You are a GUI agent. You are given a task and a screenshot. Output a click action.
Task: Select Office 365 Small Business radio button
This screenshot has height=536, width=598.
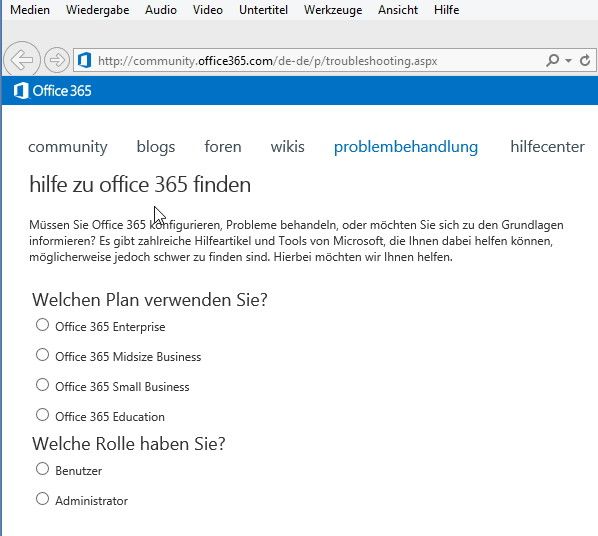point(42,385)
